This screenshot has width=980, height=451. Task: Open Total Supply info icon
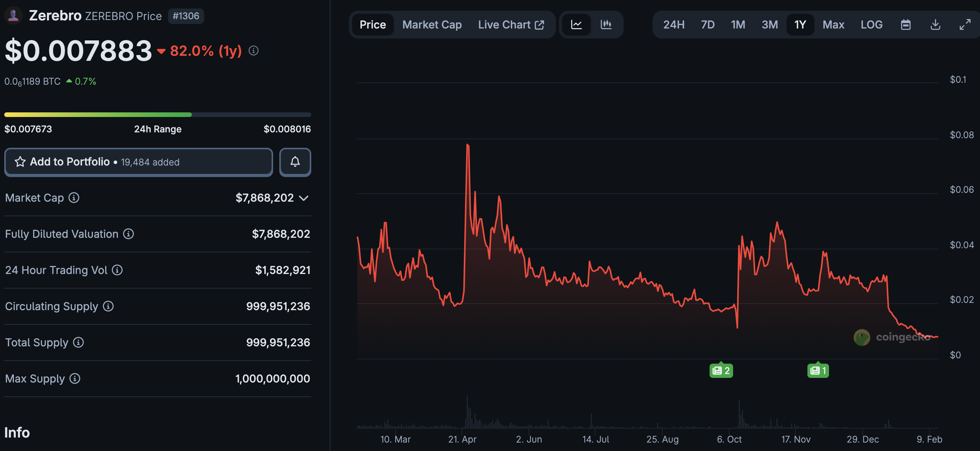[x=79, y=342]
